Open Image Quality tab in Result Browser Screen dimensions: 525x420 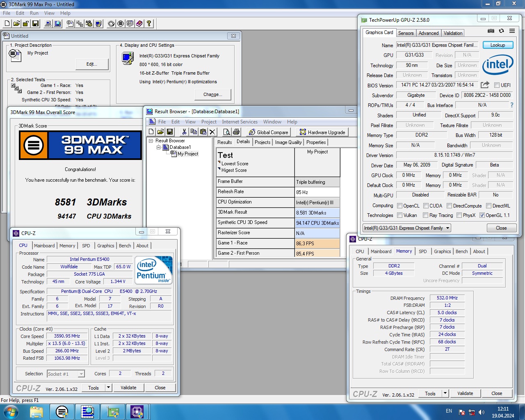coord(288,142)
